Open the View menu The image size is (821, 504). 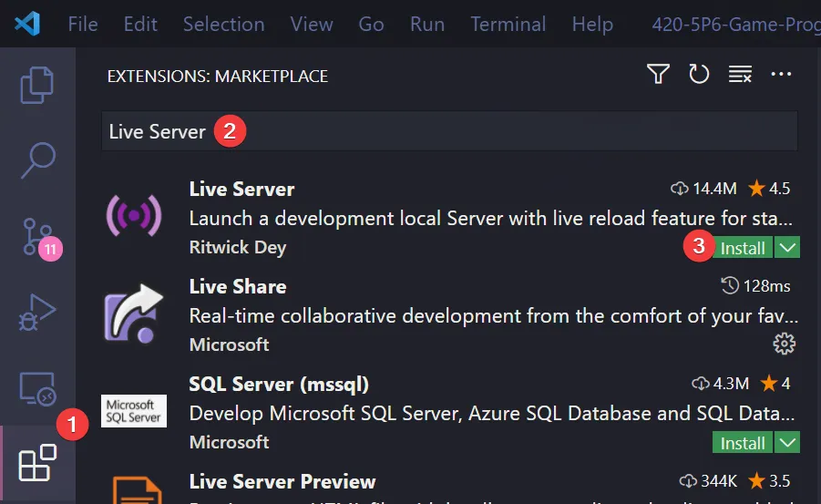(x=312, y=24)
